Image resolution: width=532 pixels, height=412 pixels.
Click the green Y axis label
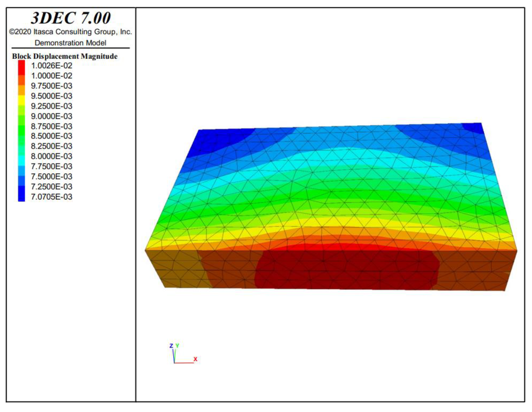(x=178, y=346)
